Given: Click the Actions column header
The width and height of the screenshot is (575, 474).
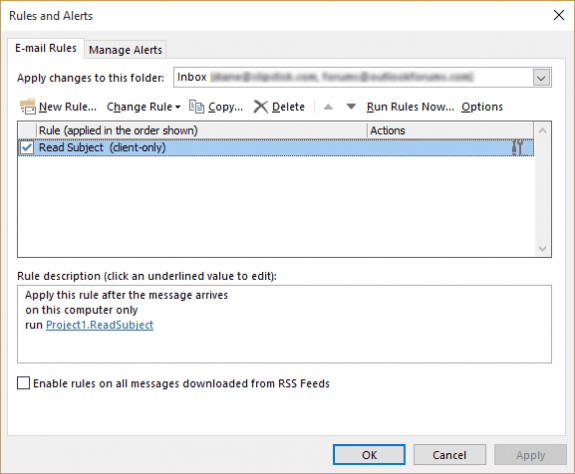Looking at the screenshot, I should pyautogui.click(x=450, y=131).
